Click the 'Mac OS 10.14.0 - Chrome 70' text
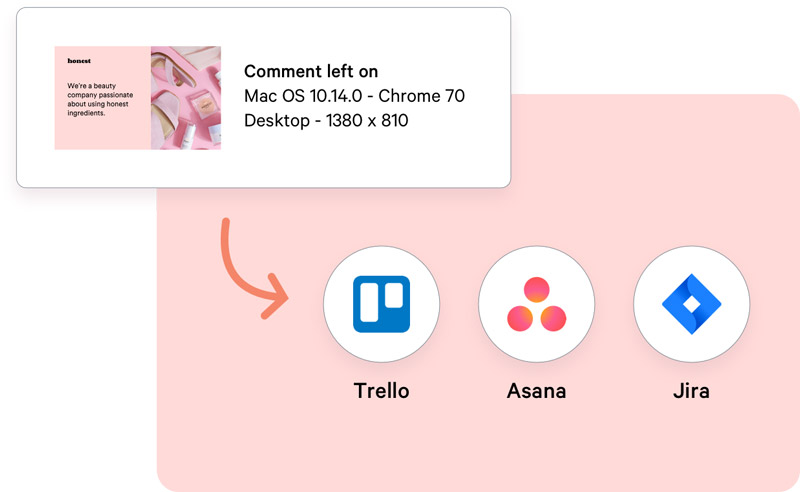The width and height of the screenshot is (800, 492). click(355, 96)
